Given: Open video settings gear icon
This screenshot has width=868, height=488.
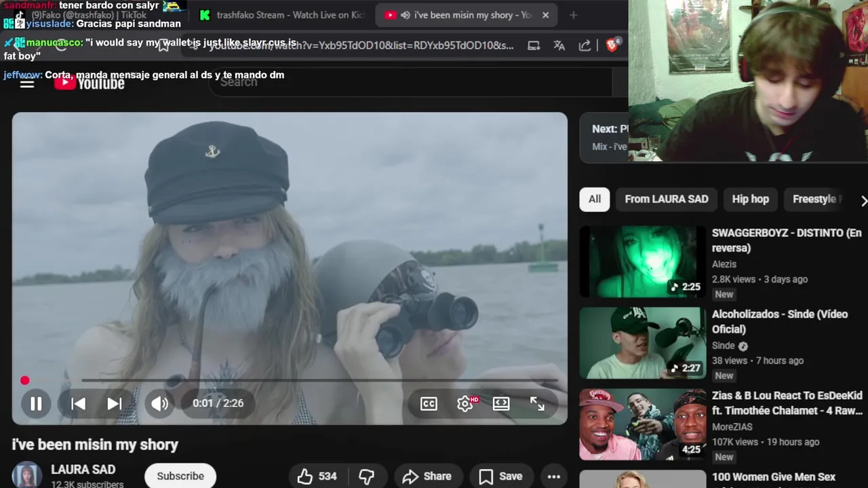Looking at the screenshot, I should click(x=465, y=404).
